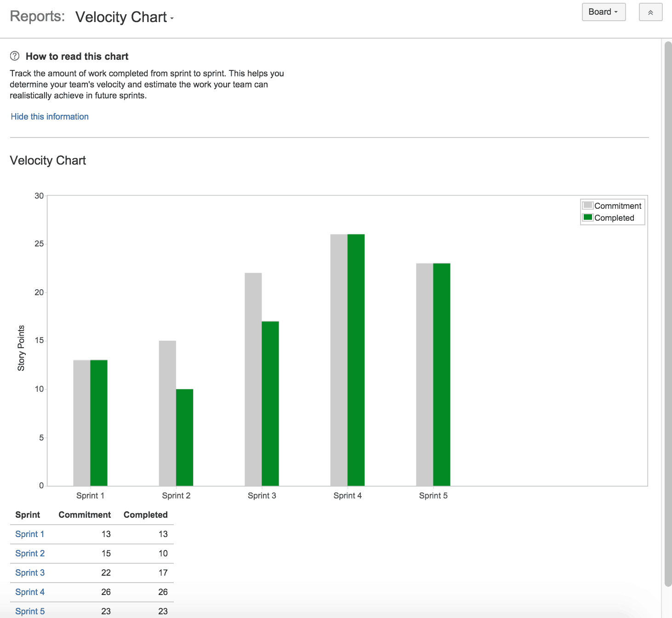Toggle the Commitment series in the legend
The height and width of the screenshot is (618, 672).
618,206
